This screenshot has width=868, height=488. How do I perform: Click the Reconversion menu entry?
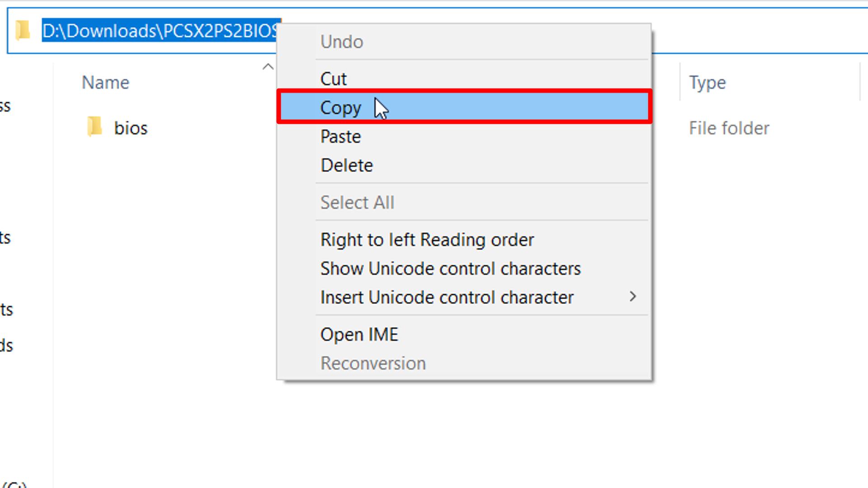(464, 363)
